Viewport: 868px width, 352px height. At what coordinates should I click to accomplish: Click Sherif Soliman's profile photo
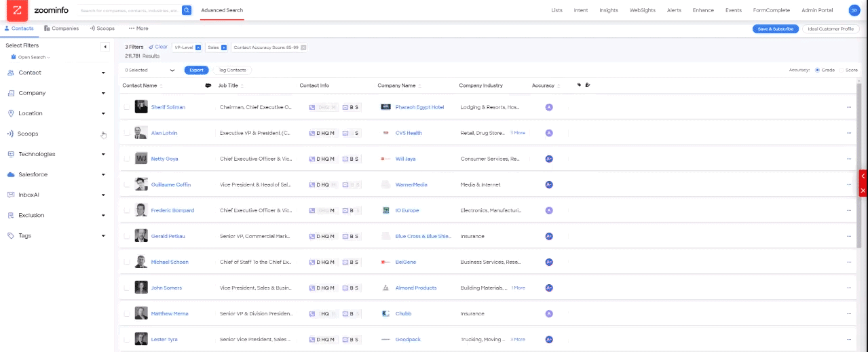point(141,106)
